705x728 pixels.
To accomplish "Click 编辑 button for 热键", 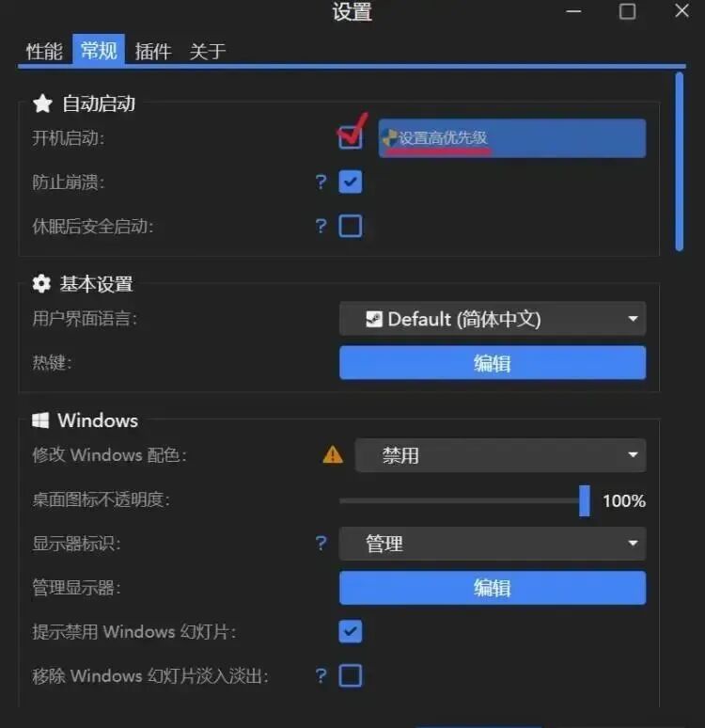I will pyautogui.click(x=493, y=363).
